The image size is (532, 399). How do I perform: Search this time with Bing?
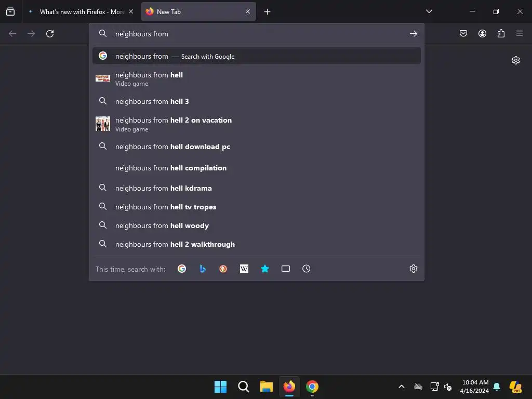(203, 269)
